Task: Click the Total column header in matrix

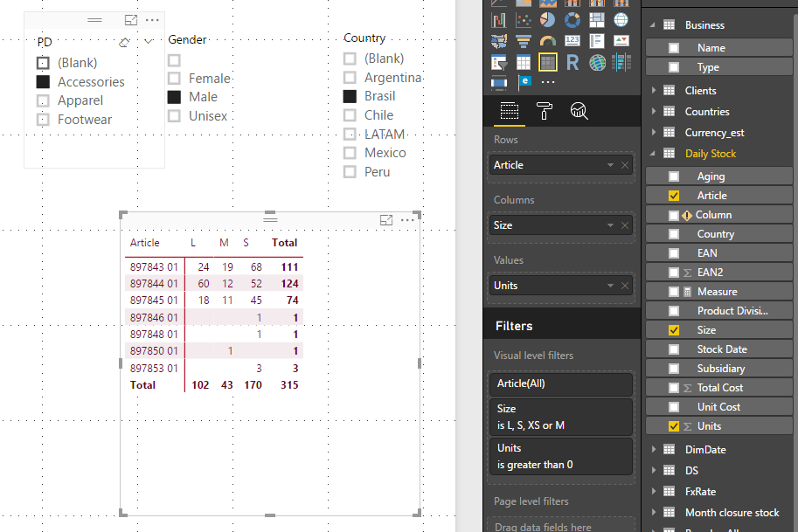Action: 284,243
